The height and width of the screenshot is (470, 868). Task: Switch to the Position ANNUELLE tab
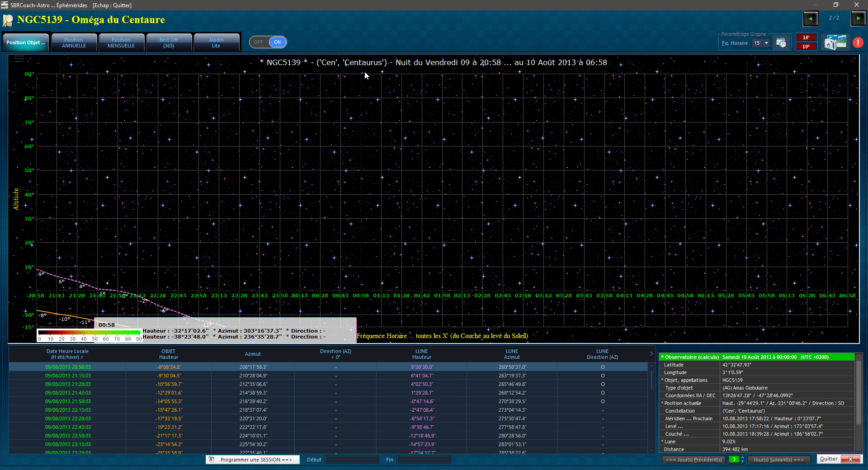[74, 42]
